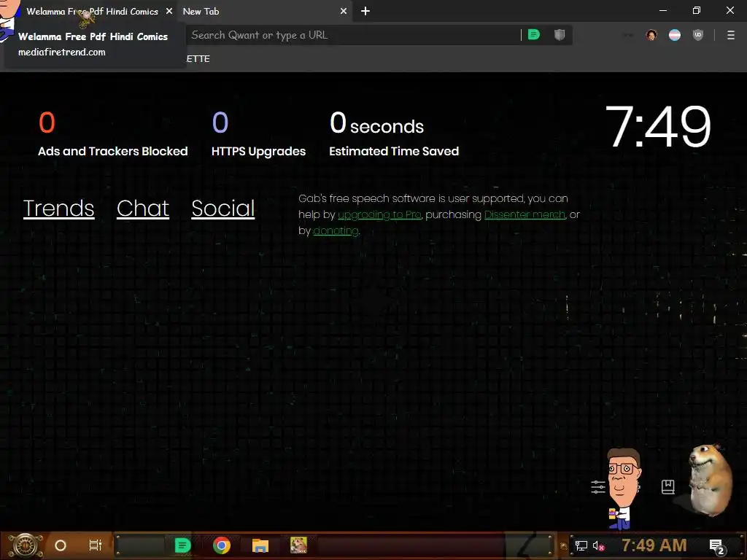
Task: Open the Dissenter comment icon in address bar
Action: tap(533, 35)
